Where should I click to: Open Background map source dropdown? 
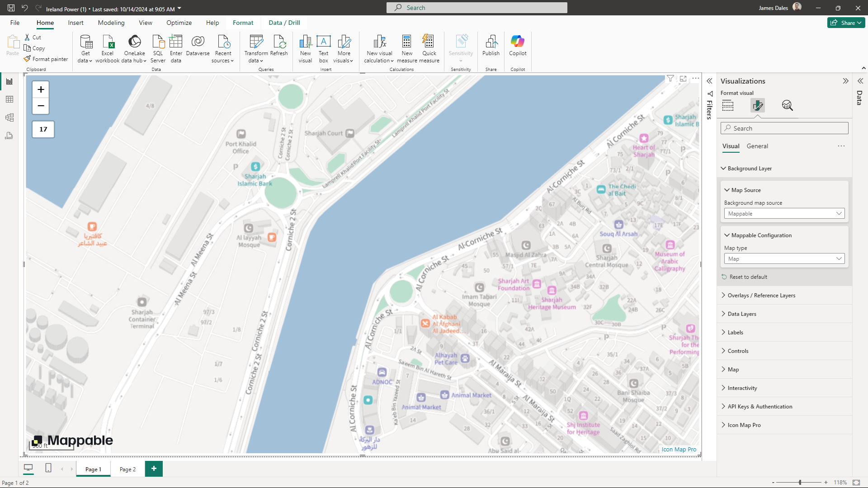point(784,214)
